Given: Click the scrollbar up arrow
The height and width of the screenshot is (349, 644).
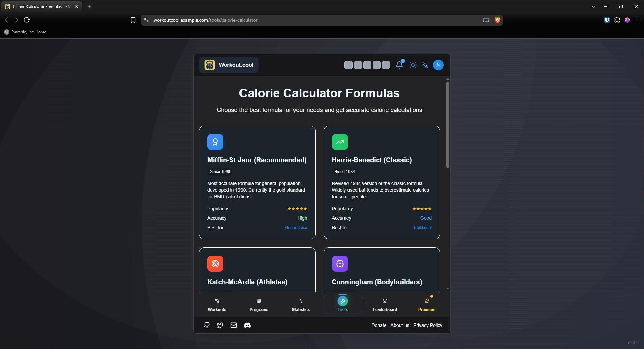Looking at the screenshot, I should click(x=448, y=79).
